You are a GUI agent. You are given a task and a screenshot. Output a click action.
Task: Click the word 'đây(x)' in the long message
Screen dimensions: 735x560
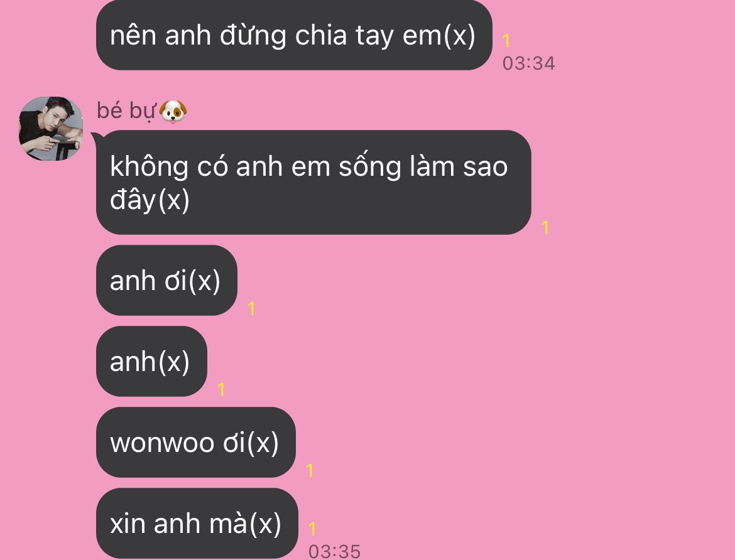pos(150,200)
